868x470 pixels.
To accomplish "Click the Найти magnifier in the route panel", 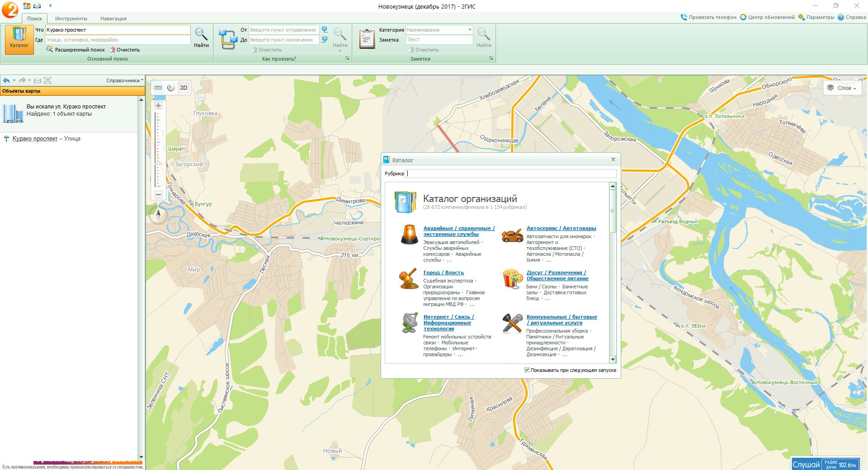I will (x=340, y=38).
